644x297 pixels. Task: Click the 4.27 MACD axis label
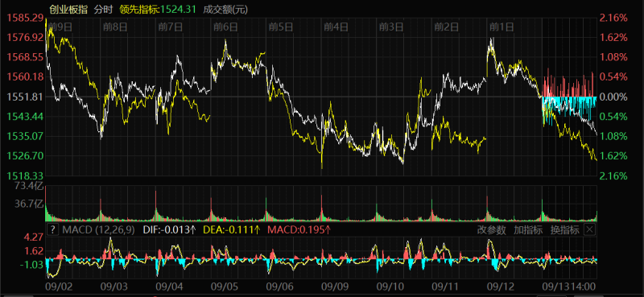(34, 237)
